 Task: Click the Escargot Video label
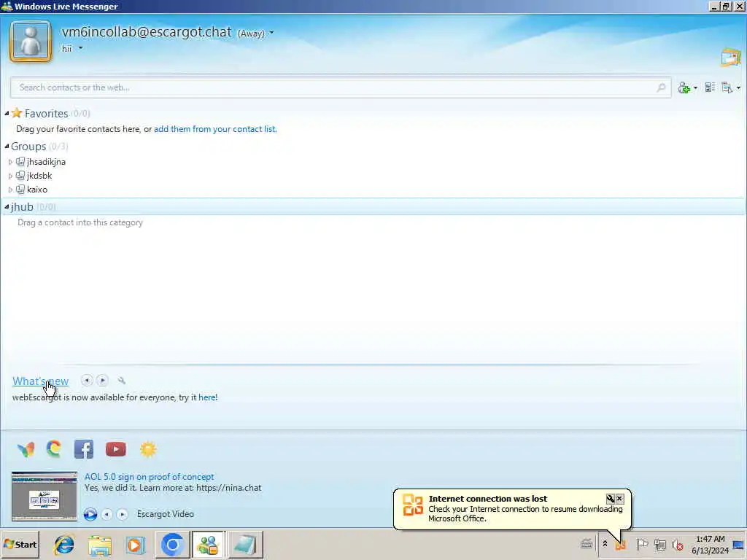tap(166, 514)
